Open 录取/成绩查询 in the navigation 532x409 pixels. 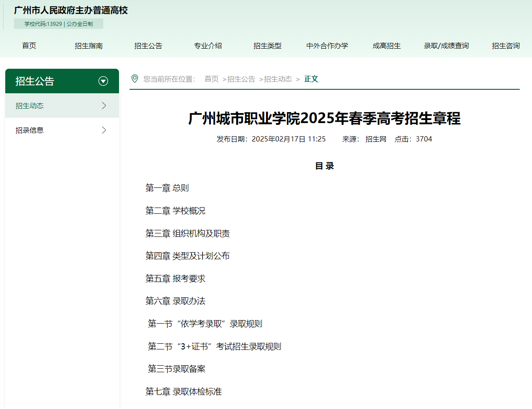point(446,46)
